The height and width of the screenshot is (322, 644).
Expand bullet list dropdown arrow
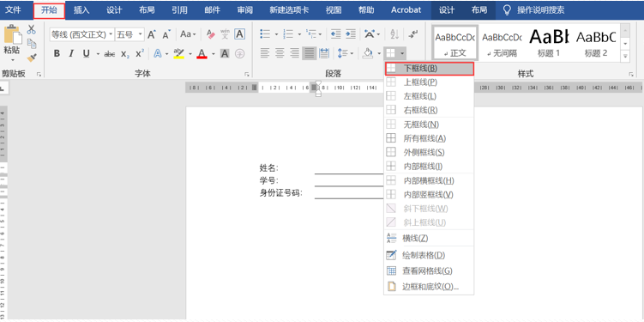tap(276, 34)
